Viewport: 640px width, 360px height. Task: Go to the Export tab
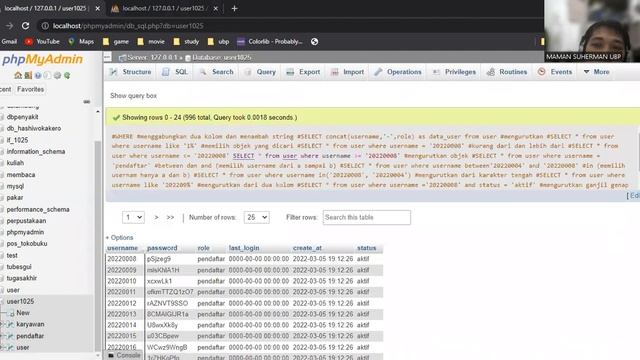303,72
